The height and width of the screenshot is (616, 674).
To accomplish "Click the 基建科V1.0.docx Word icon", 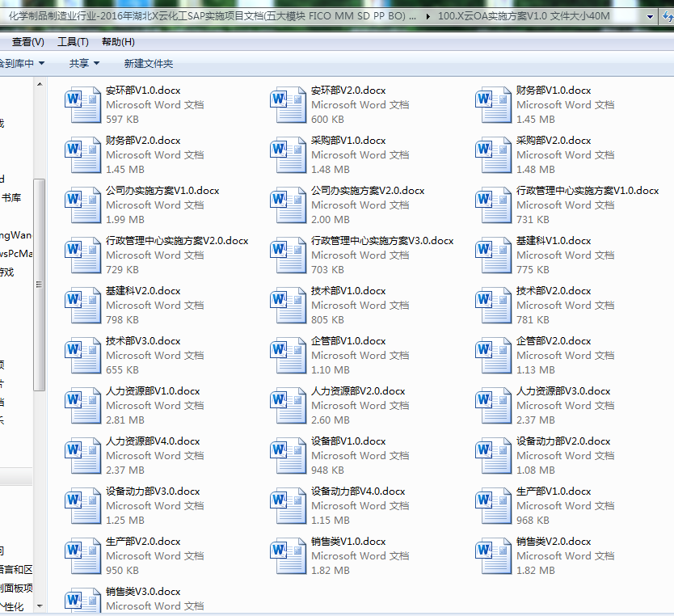I will (x=495, y=255).
